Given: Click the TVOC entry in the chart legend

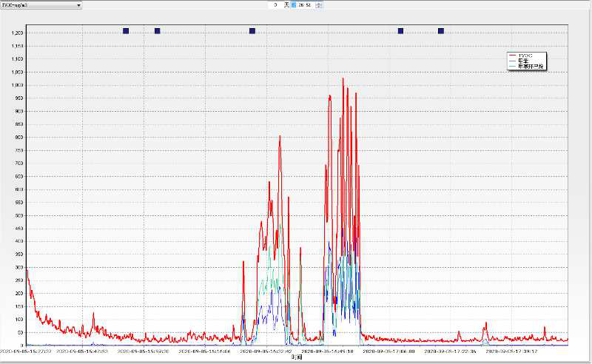Looking at the screenshot, I should click(x=525, y=55).
